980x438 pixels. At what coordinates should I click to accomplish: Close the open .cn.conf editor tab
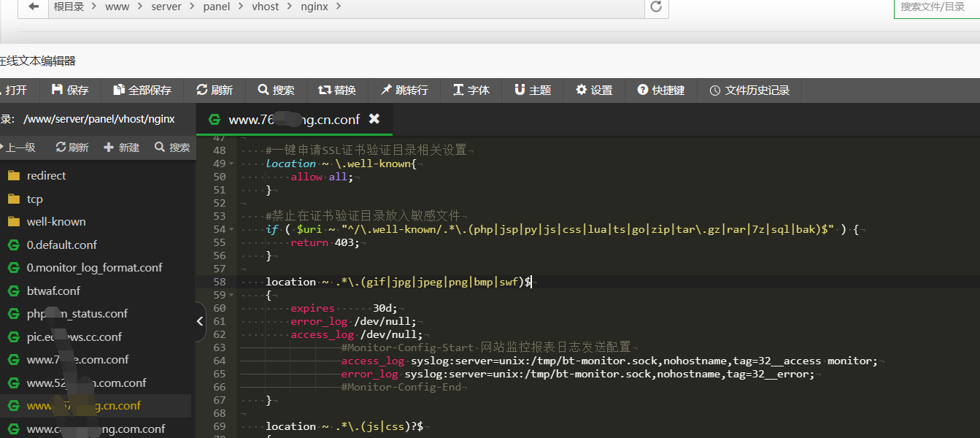pos(374,118)
